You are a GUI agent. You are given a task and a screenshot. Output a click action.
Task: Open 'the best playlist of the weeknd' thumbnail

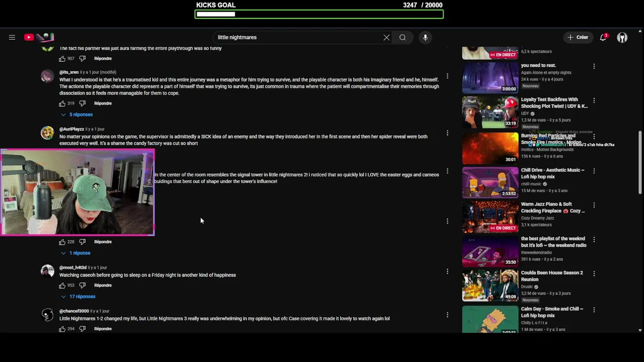coord(490,250)
